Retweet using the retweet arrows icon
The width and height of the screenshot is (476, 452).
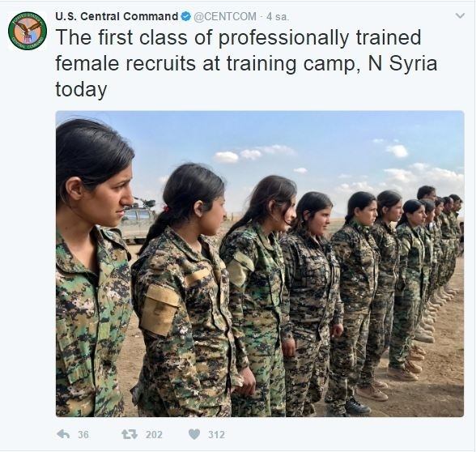pos(130,434)
